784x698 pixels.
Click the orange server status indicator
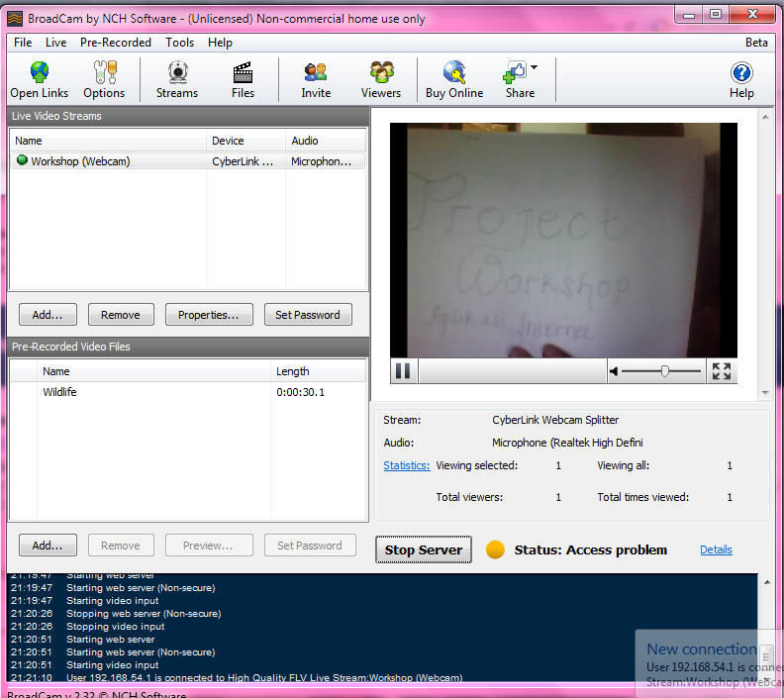495,549
